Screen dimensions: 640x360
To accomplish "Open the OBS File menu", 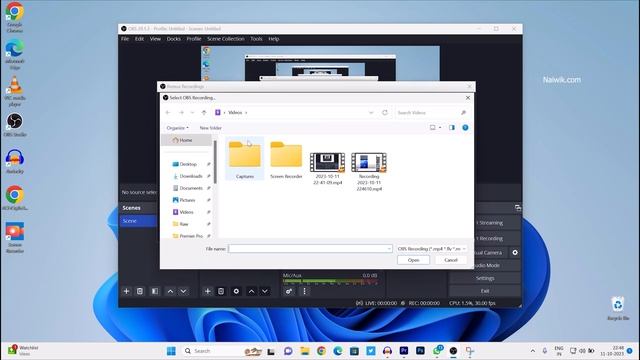I will [125, 39].
